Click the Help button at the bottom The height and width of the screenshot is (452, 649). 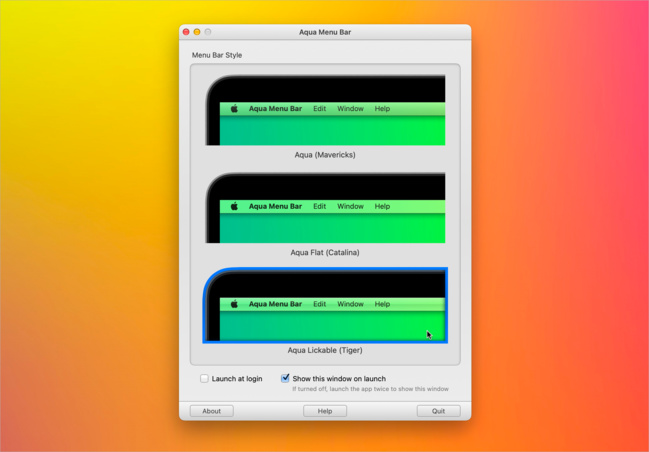click(x=325, y=411)
